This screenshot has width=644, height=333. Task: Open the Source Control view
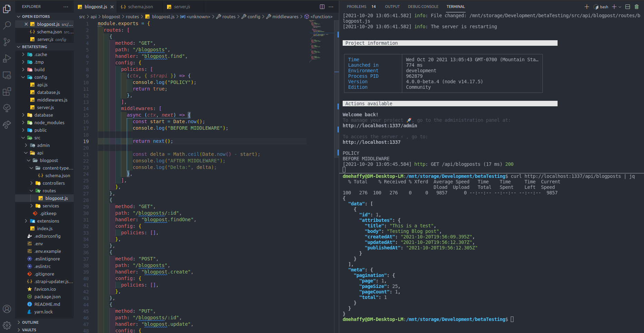(x=7, y=42)
